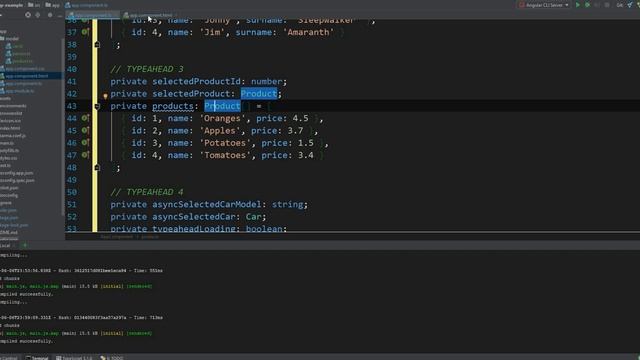Select the active app.component.ts editor tab
The height and width of the screenshot is (360, 640).
tap(93, 15)
